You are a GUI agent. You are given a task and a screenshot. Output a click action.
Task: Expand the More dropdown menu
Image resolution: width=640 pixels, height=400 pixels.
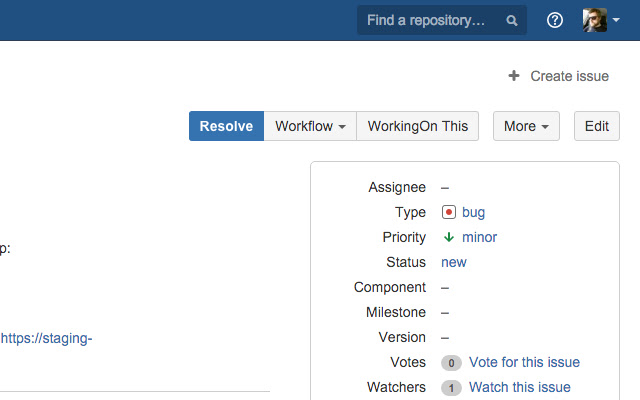click(x=526, y=126)
